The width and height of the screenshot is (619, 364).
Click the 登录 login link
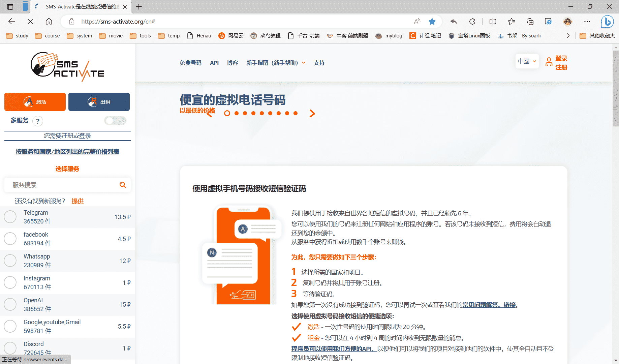click(561, 58)
